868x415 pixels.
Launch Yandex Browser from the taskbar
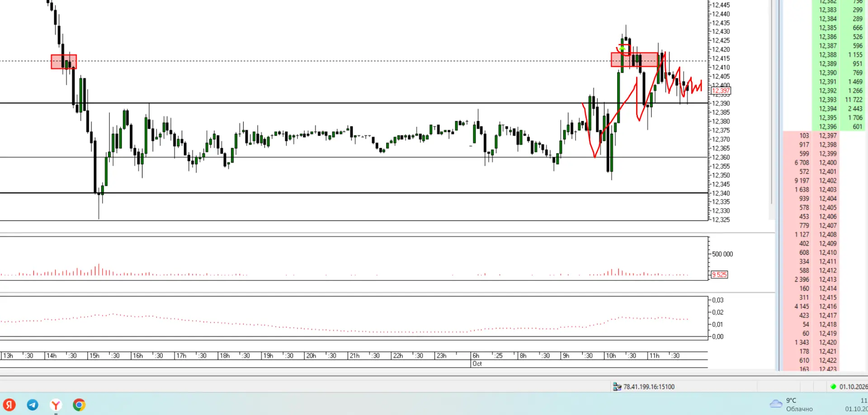[x=56, y=405]
